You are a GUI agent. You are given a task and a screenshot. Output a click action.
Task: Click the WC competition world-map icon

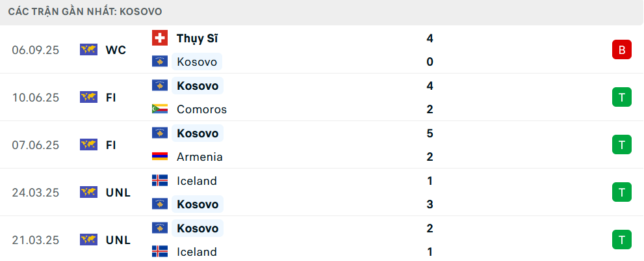click(x=88, y=49)
